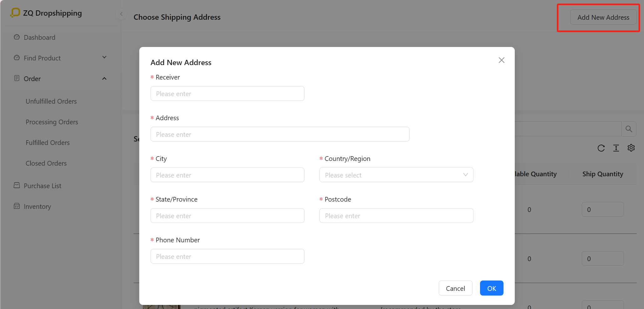The width and height of the screenshot is (644, 309).
Task: Collapse the sidebar with the arrow button
Action: pyautogui.click(x=121, y=14)
